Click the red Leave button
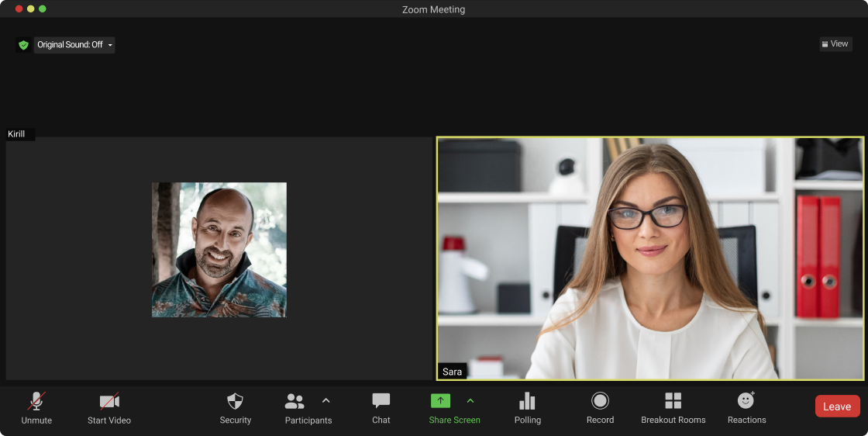868x436 pixels. [837, 407]
